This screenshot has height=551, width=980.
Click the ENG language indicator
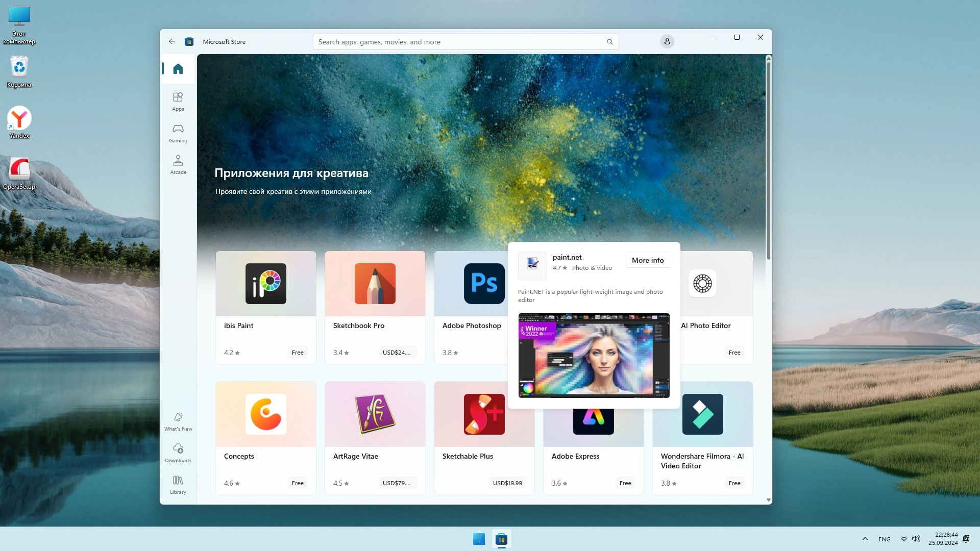[884, 539]
